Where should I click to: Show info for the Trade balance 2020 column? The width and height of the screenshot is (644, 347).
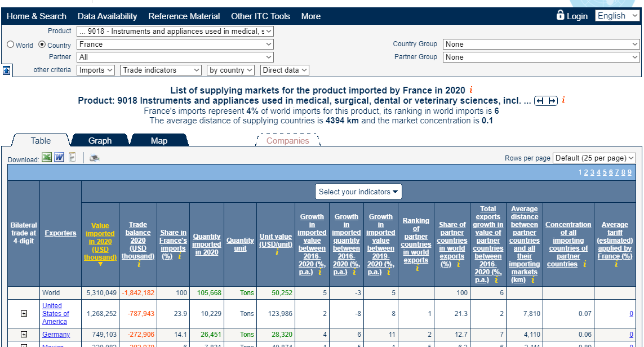tap(139, 264)
